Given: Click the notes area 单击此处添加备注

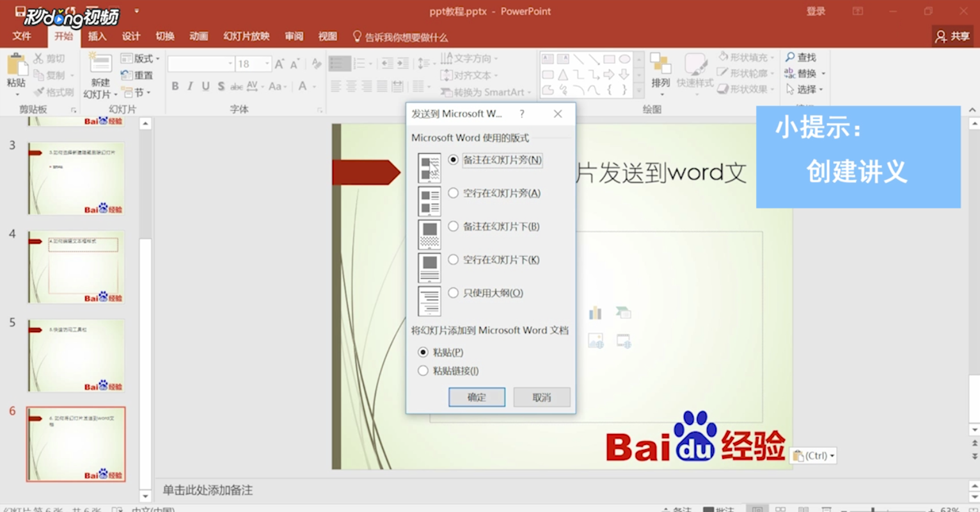Looking at the screenshot, I should click(x=207, y=490).
